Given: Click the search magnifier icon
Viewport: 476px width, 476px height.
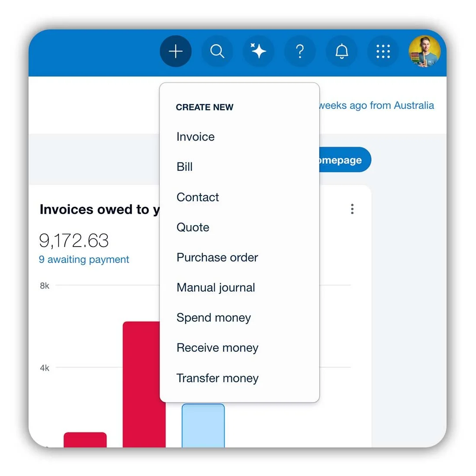Looking at the screenshot, I should coord(217,51).
